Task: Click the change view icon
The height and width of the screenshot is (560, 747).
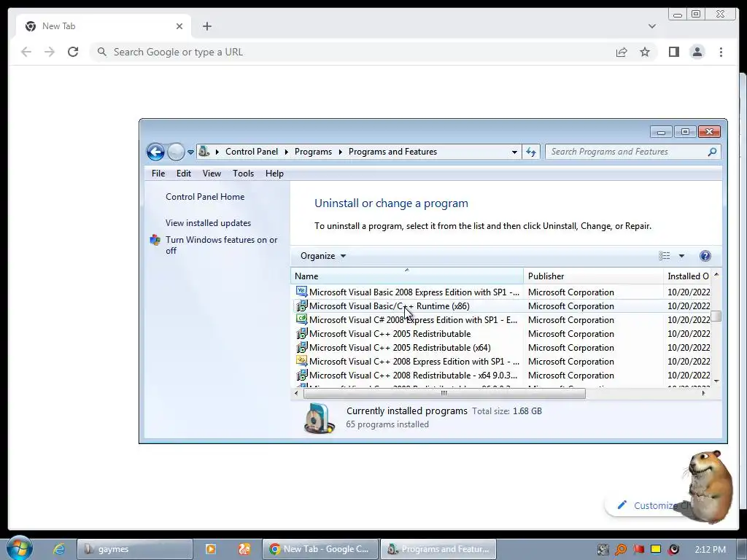Action: [x=664, y=256]
